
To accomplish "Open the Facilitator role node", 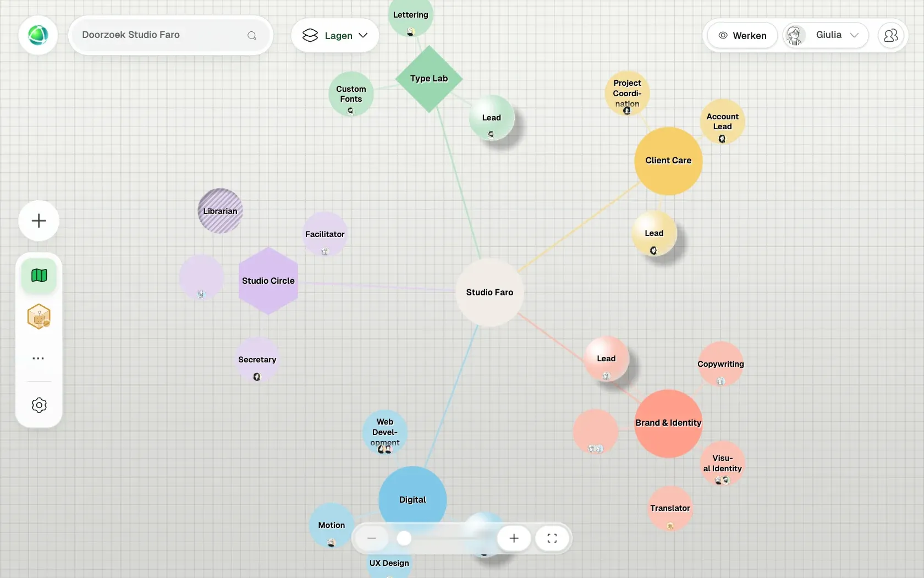I will (x=325, y=234).
